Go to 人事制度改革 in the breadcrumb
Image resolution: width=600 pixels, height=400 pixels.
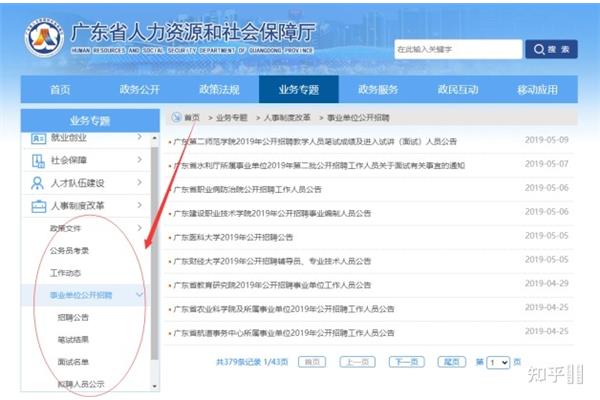[287, 118]
